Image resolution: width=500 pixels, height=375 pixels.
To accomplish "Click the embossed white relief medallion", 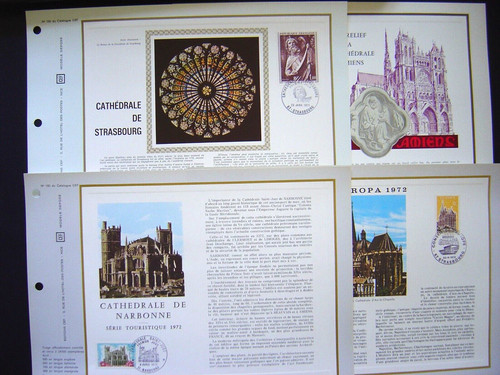I will pos(378,122).
